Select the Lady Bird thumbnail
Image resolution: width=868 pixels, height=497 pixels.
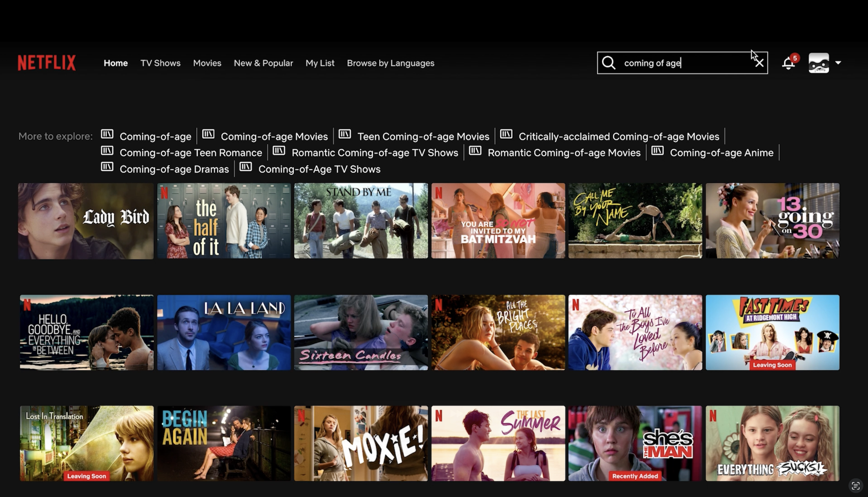coord(86,221)
